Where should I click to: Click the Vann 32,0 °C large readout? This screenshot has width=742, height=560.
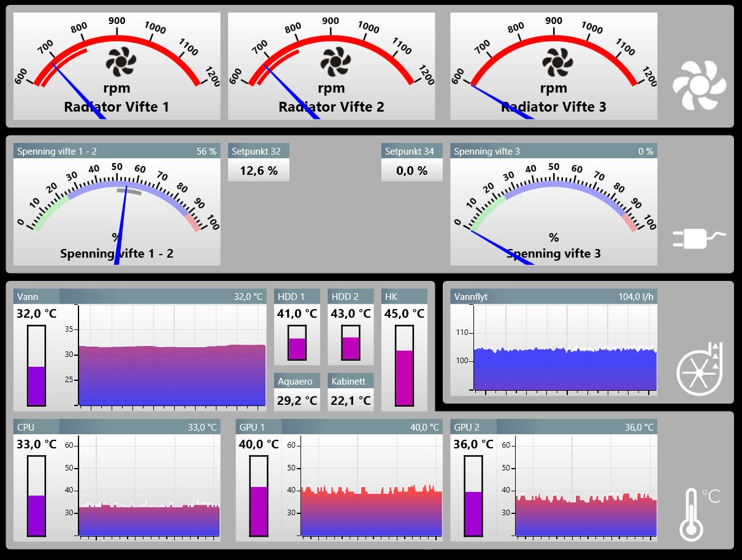click(x=37, y=313)
